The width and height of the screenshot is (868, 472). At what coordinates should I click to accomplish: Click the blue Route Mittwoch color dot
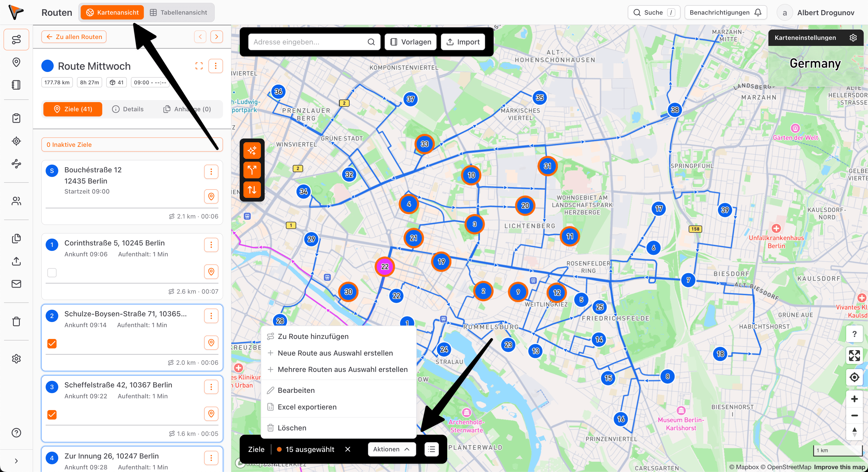click(x=48, y=66)
